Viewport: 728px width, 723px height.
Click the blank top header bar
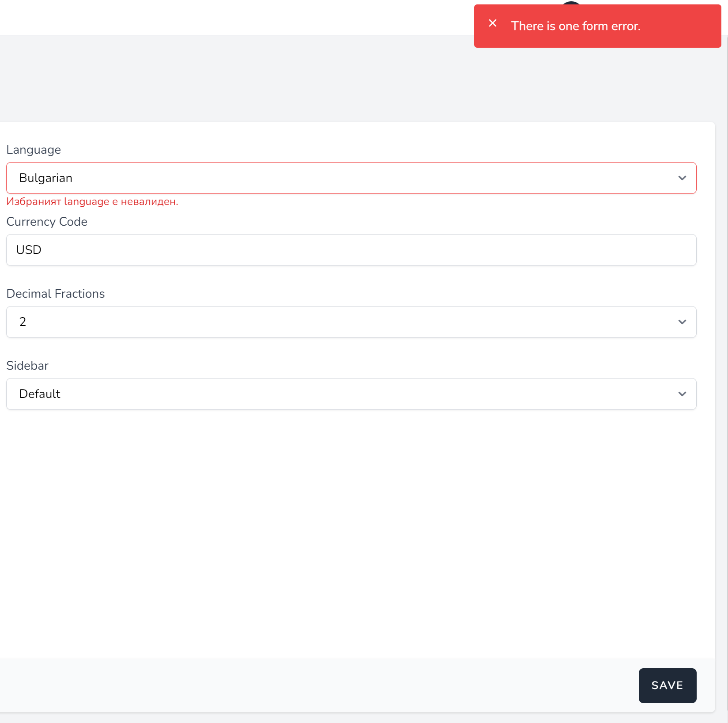(234, 18)
